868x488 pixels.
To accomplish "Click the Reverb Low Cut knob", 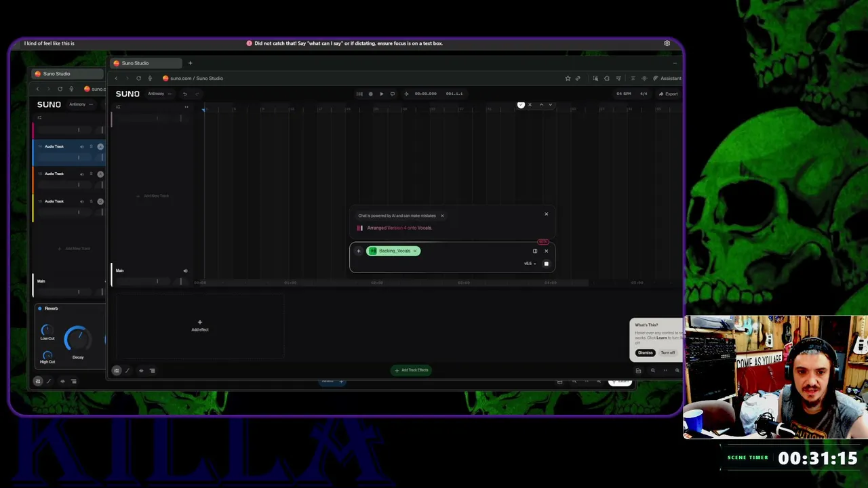I will 47,330.
